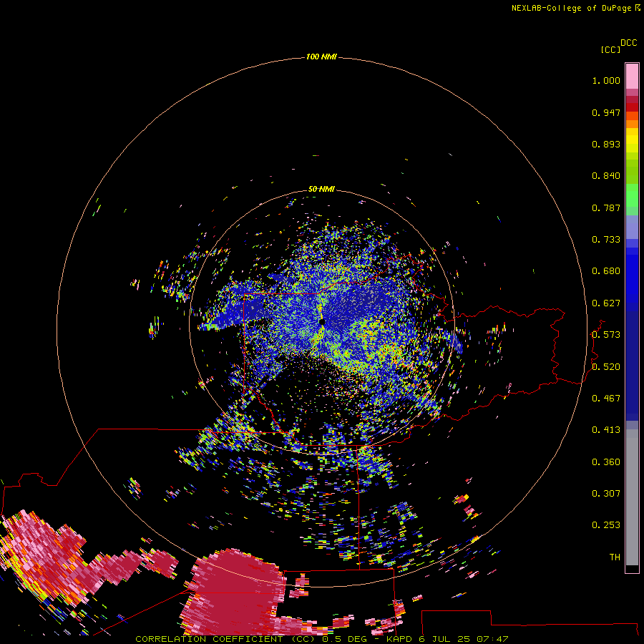Click the NEXLAB-College of DuPage header text
The image size is (644, 644).
point(571,8)
